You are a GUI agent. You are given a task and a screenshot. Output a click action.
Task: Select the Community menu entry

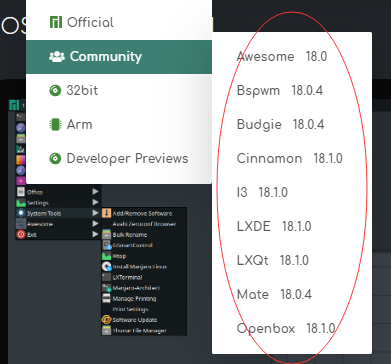click(119, 57)
